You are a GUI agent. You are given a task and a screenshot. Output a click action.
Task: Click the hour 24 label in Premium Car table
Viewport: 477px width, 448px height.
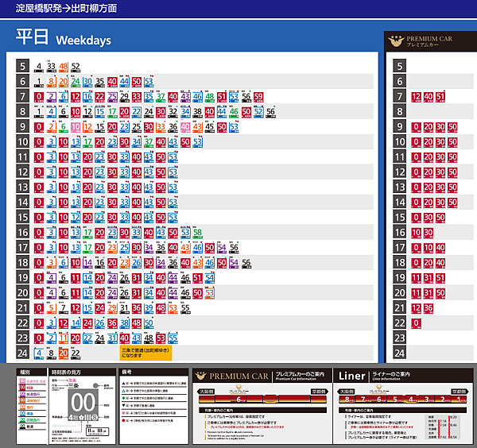pyautogui.click(x=399, y=353)
